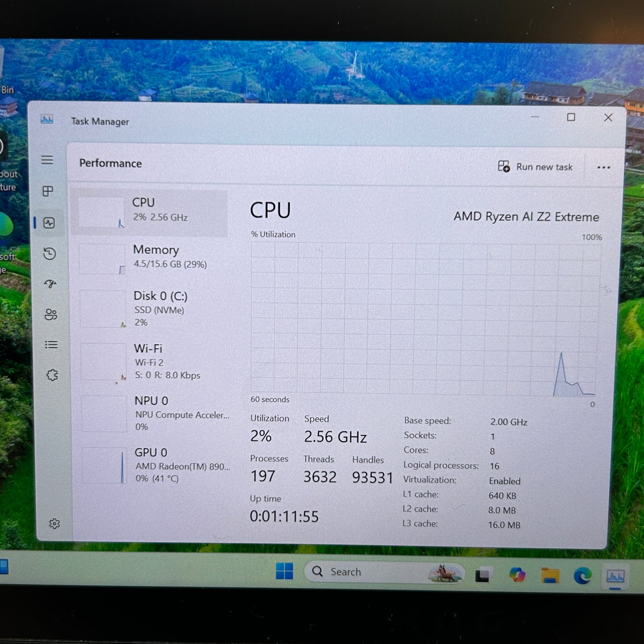This screenshot has width=644, height=644.
Task: Click the 2.56 GHz speed value
Action: [x=335, y=437]
